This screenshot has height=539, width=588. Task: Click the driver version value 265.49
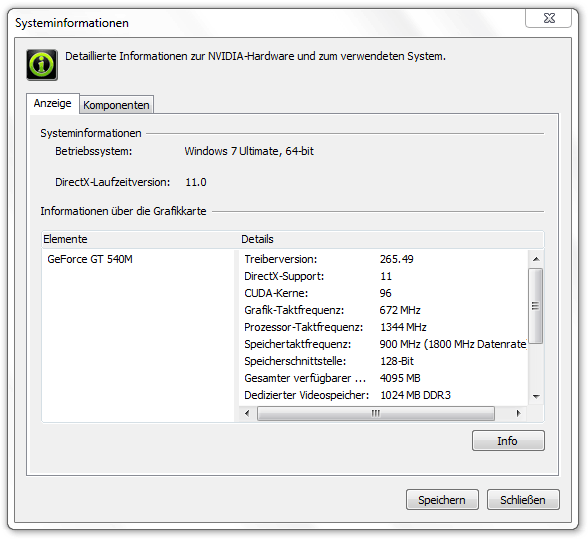pyautogui.click(x=396, y=259)
